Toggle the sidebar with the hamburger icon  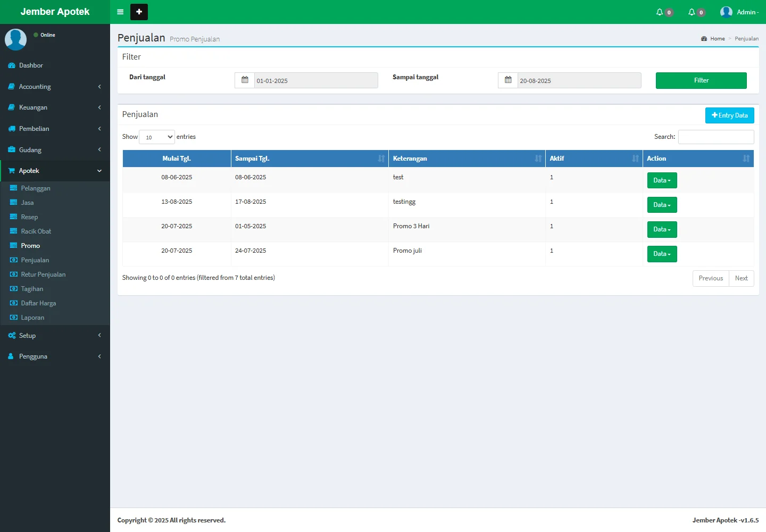[x=120, y=12]
